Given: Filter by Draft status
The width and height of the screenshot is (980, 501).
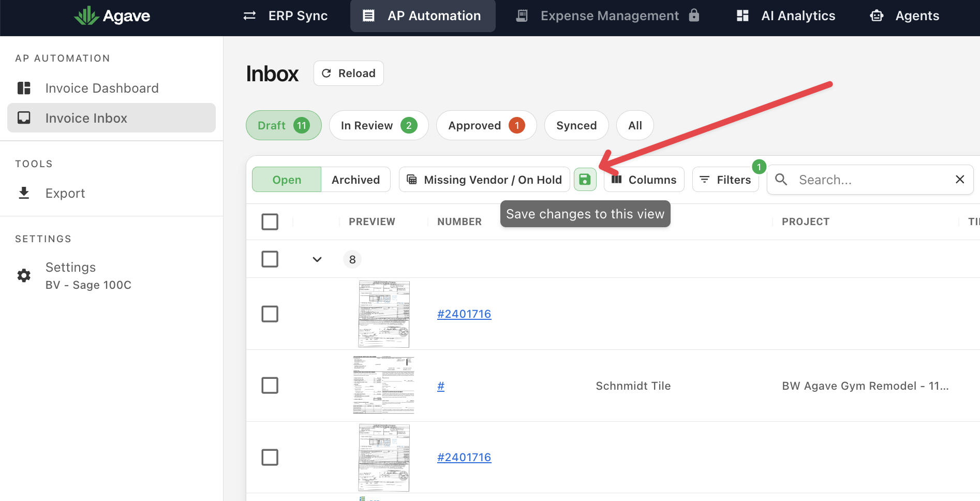Looking at the screenshot, I should pos(284,125).
